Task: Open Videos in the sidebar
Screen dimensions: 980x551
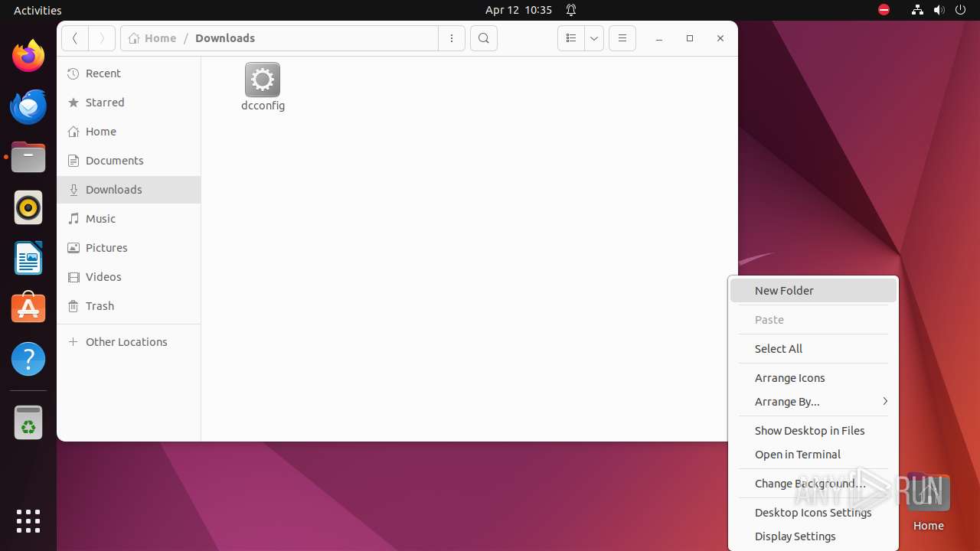Action: (x=129, y=277)
